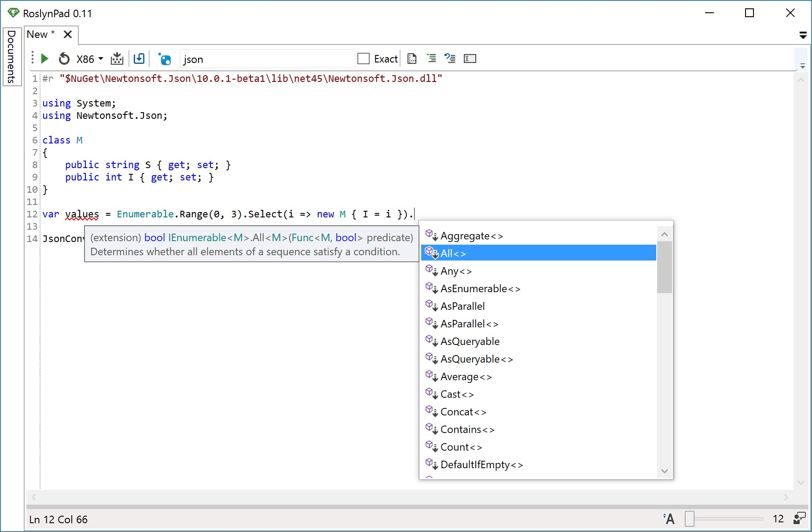
Task: Choose AsEnumerable<> from the completion list
Action: tap(480, 289)
